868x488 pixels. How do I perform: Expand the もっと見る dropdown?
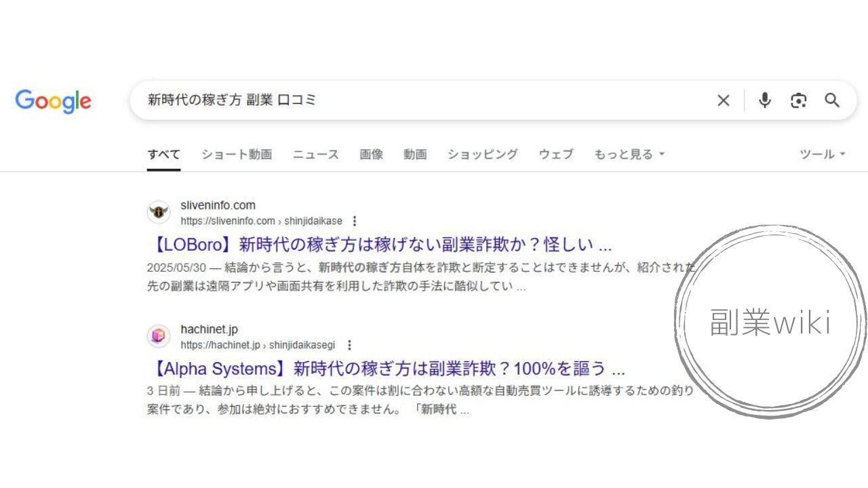coord(629,155)
